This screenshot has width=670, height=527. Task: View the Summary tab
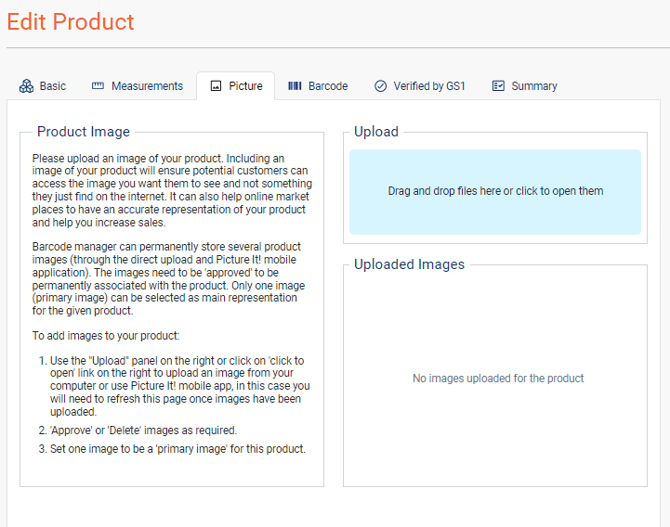click(534, 86)
